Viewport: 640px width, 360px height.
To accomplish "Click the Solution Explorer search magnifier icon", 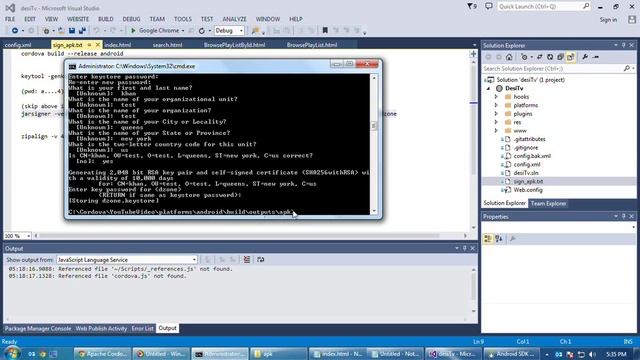I will tap(627, 69).
